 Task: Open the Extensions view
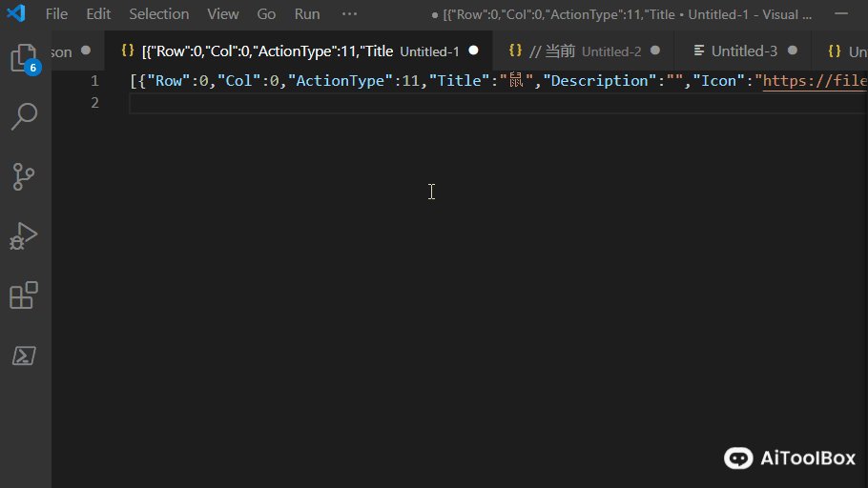click(23, 295)
